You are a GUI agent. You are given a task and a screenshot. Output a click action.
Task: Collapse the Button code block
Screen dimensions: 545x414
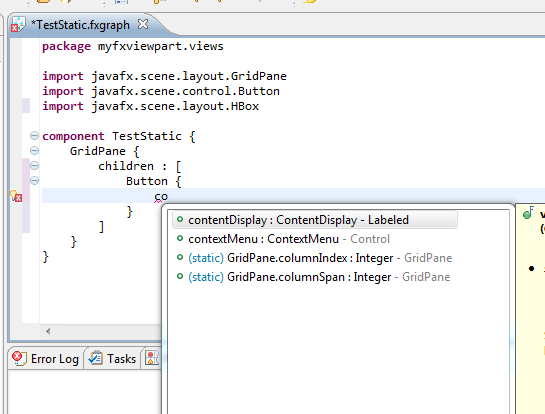[x=34, y=180]
